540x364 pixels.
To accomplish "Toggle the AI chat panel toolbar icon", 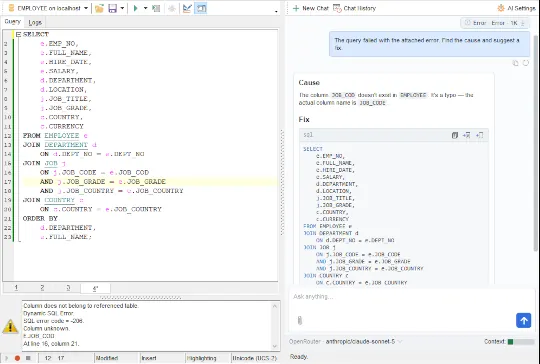I will click(x=201, y=8).
